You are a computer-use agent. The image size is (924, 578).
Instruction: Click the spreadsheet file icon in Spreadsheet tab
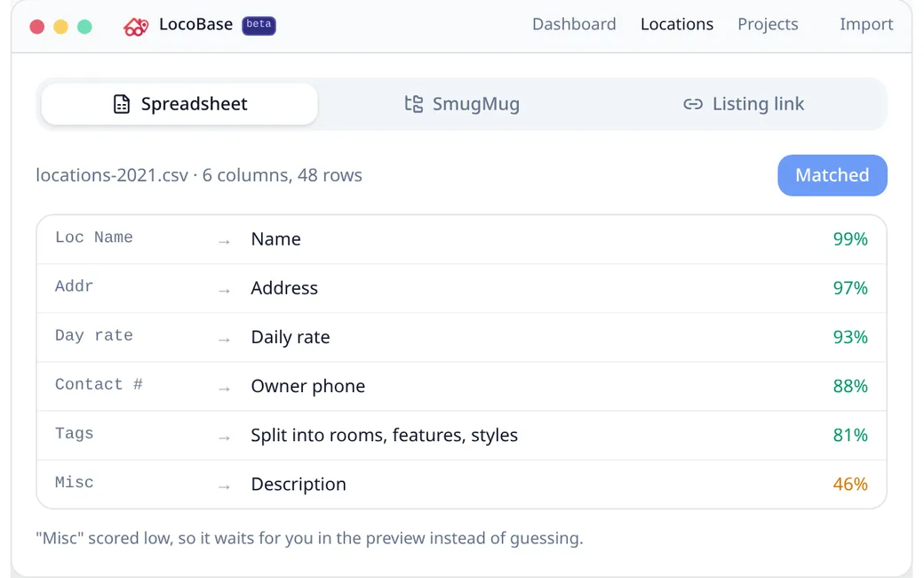(x=122, y=104)
